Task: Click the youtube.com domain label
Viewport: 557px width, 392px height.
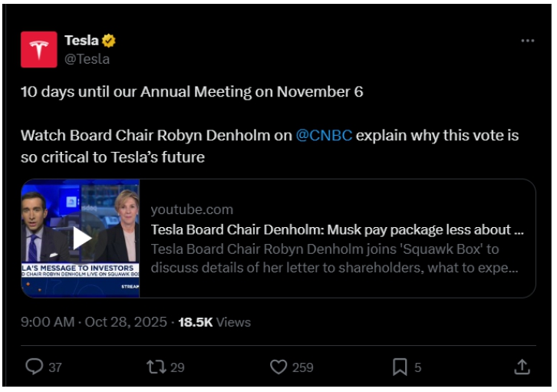Action: tap(192, 209)
